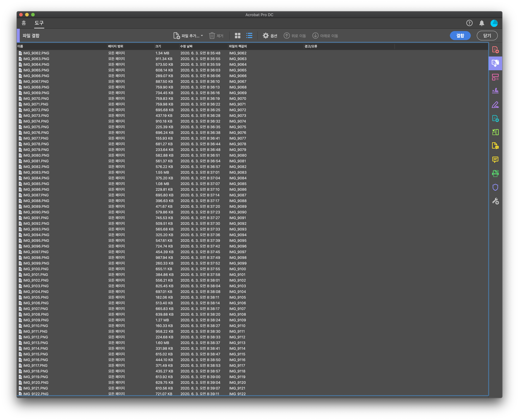This screenshot has height=420, width=519.
Task: Expand the 파일 추가 dropdown arrow
Action: (202, 36)
